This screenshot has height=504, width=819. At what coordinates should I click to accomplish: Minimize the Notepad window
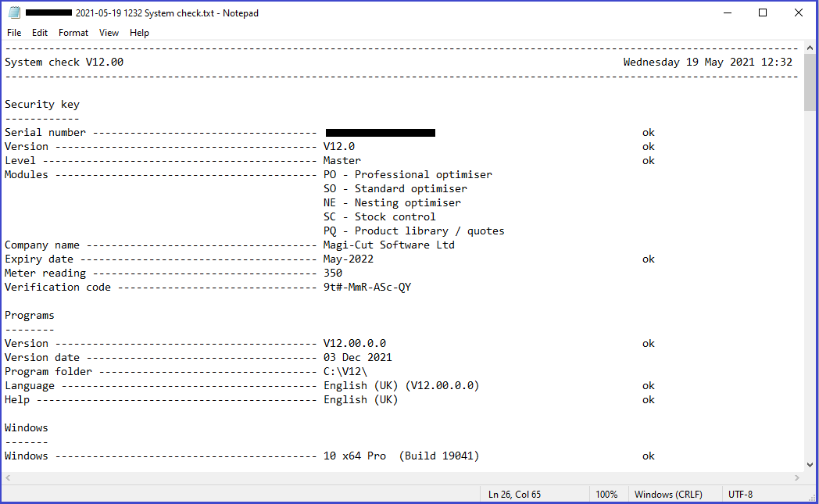coord(728,13)
